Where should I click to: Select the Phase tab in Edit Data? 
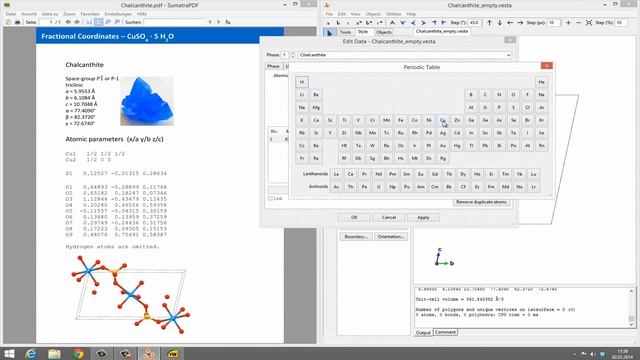273,66
